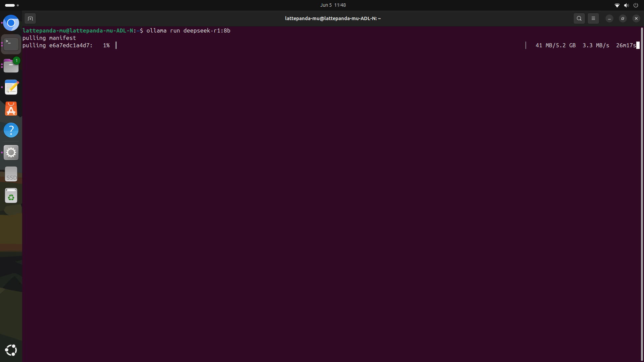This screenshot has width=644, height=362.
Task: Click the 'pulling manifest' line
Action: [49, 38]
